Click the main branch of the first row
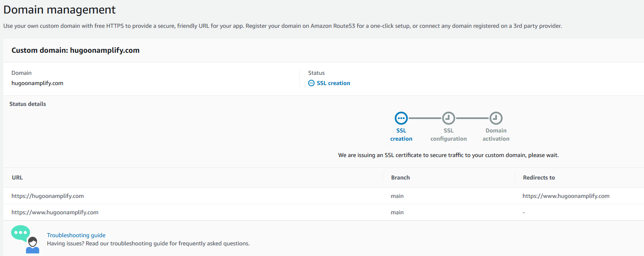This screenshot has height=256, width=644. pos(397,196)
